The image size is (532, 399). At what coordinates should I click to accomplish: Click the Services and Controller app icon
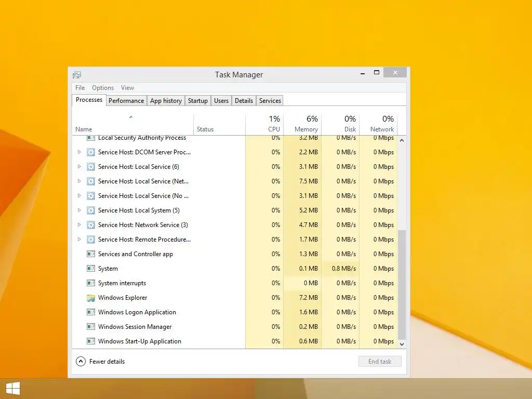[x=90, y=254]
